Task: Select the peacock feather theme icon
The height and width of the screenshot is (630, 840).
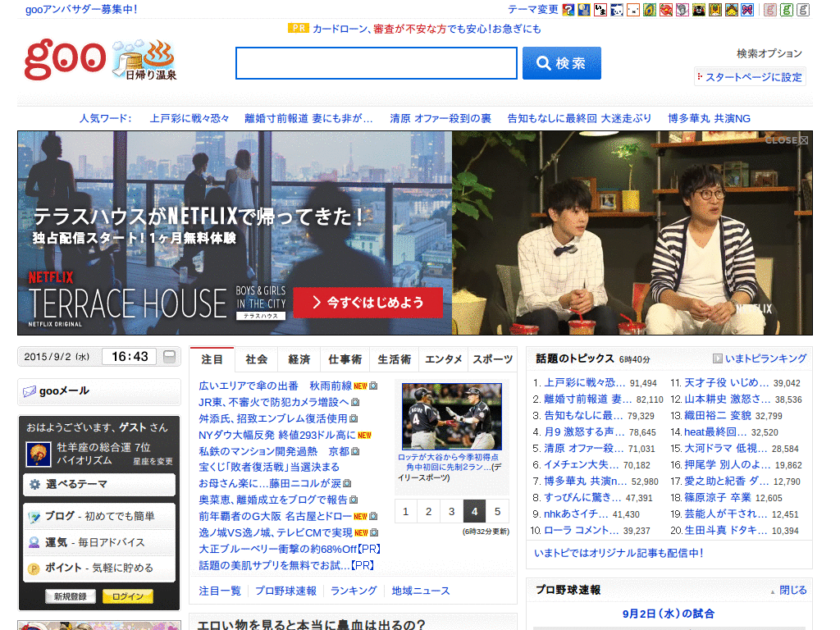Action: click(x=650, y=10)
